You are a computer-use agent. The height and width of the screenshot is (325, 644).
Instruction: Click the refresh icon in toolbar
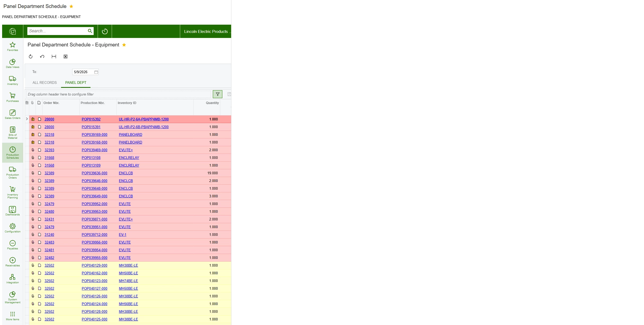pyautogui.click(x=31, y=57)
